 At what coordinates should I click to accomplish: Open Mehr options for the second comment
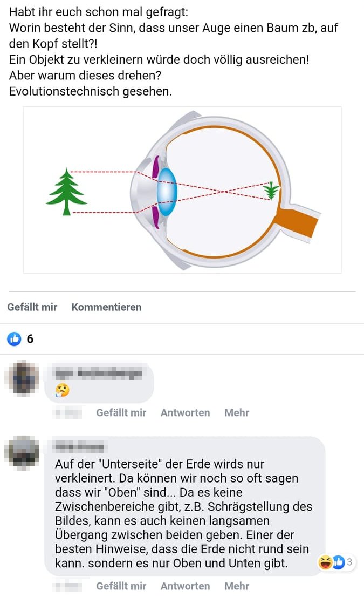237,586
